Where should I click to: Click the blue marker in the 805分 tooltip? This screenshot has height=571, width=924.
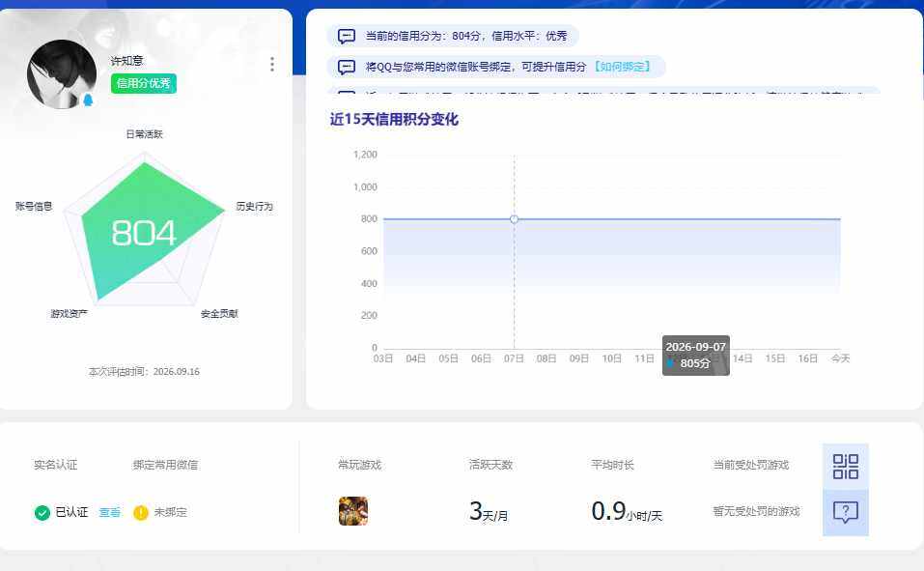coord(671,363)
